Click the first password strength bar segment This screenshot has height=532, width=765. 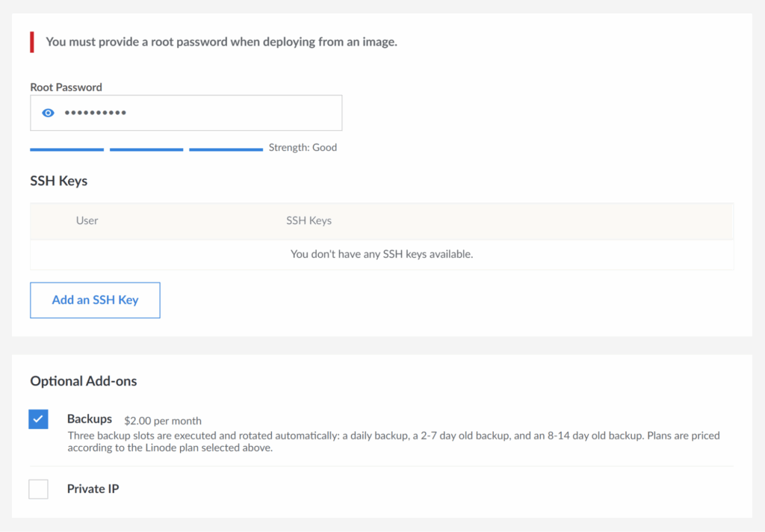click(x=66, y=149)
